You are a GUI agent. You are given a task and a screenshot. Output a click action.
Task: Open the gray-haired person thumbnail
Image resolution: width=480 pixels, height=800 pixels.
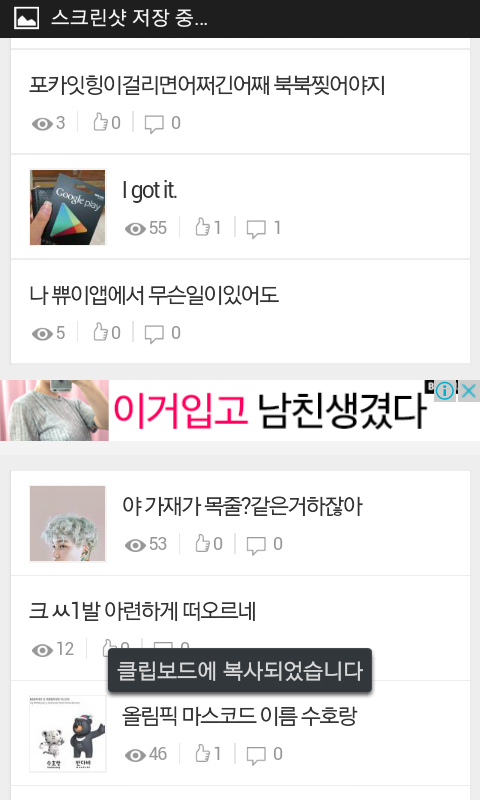click(x=68, y=523)
